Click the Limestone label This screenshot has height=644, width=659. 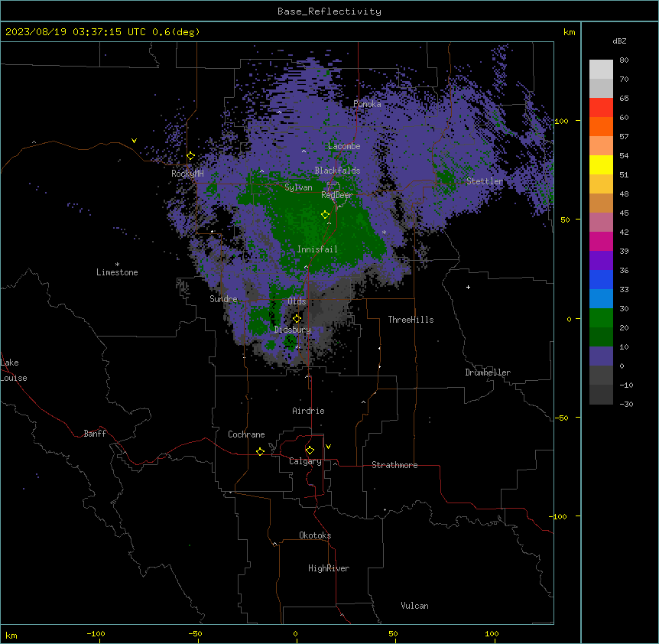[x=117, y=272]
